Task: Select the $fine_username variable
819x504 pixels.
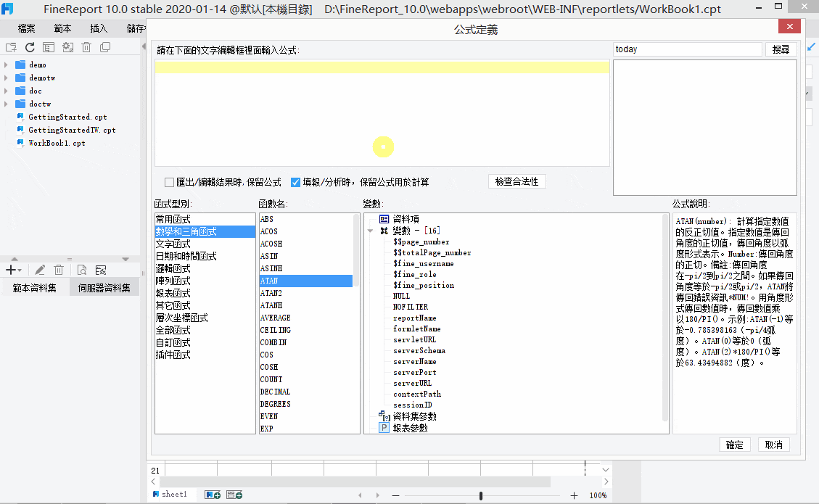Action: (424, 264)
